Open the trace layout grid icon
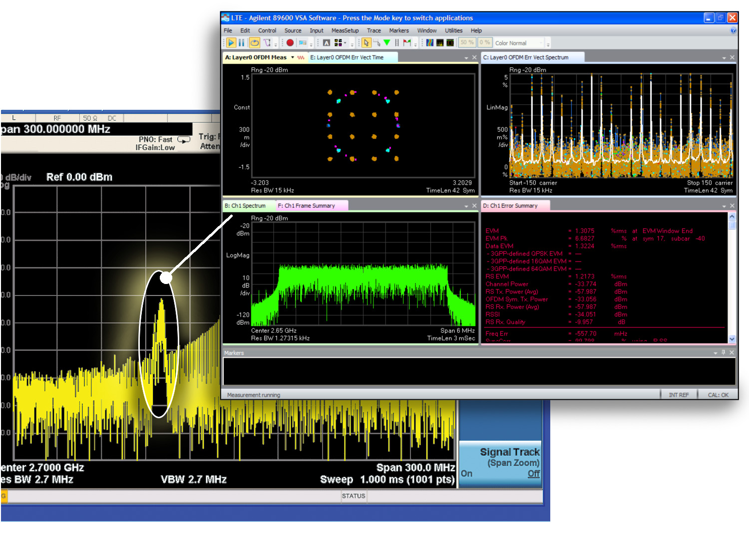Viewport: 749px width, 560px height. (x=339, y=43)
